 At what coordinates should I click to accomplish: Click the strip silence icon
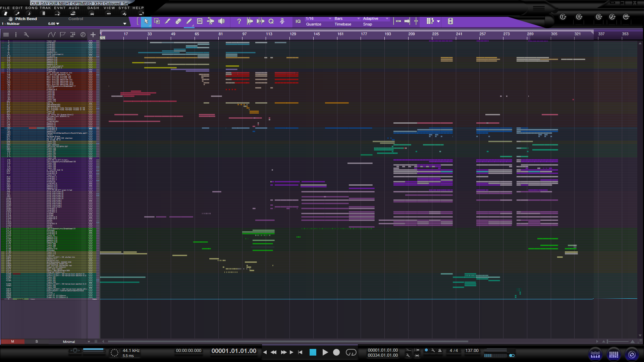click(x=260, y=21)
